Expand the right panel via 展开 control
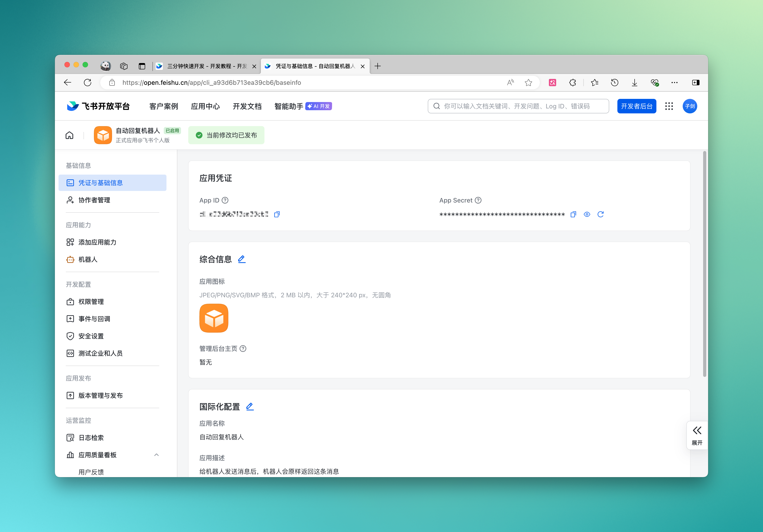 click(697, 435)
